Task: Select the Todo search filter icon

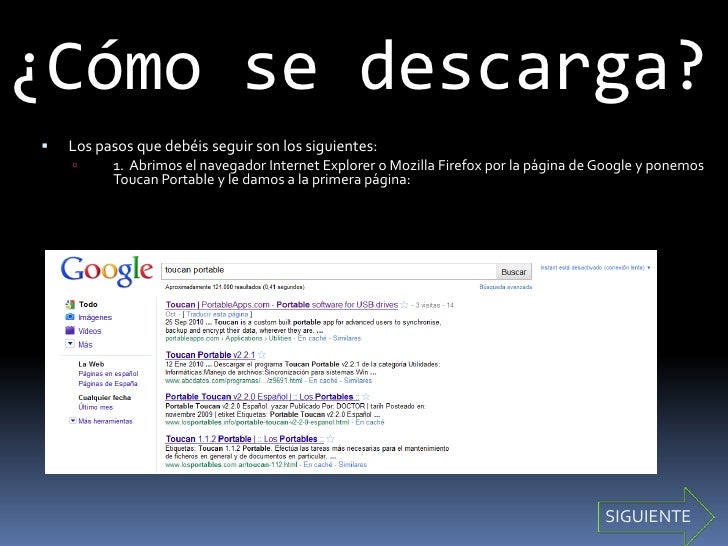Action: coord(70,304)
